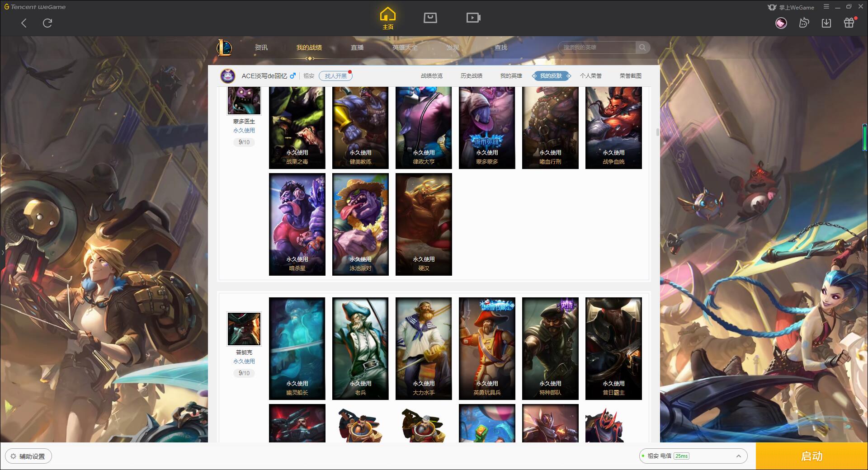The width and height of the screenshot is (868, 470).
Task: Open the 大力水手 skin card
Action: click(x=424, y=348)
